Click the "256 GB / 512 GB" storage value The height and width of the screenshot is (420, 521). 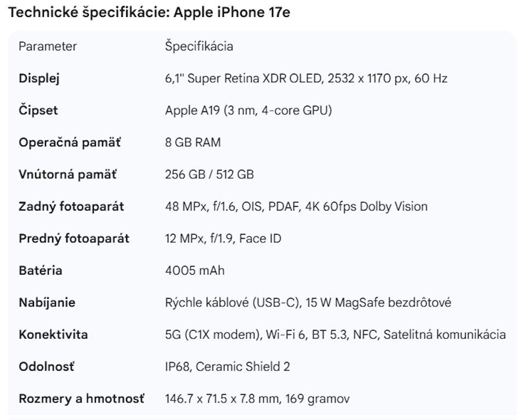click(x=209, y=175)
